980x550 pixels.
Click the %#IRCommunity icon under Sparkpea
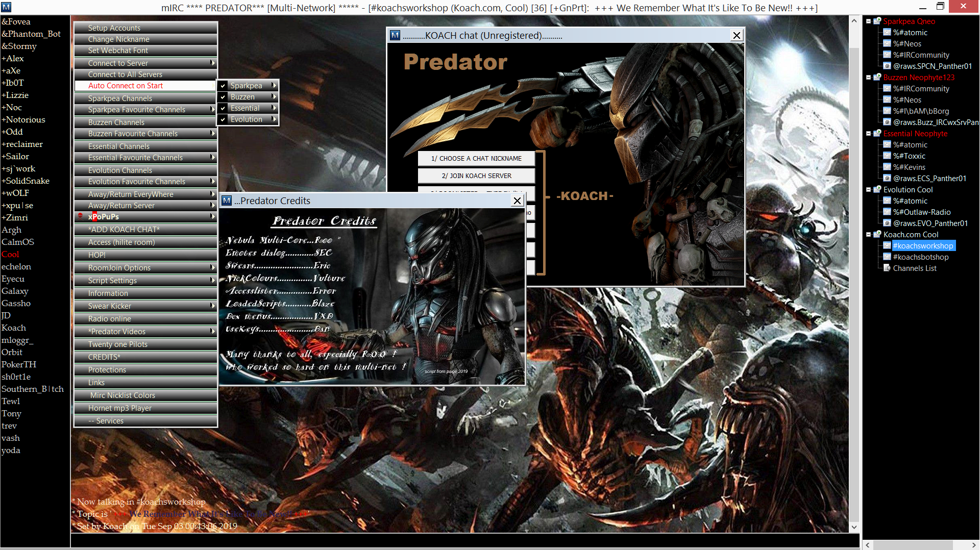pyautogui.click(x=887, y=55)
